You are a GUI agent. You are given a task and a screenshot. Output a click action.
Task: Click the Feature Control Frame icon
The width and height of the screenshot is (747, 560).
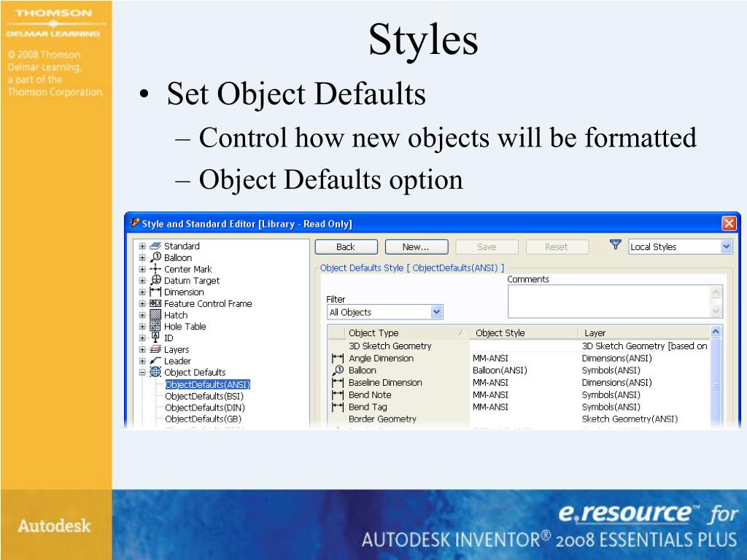[x=155, y=304]
